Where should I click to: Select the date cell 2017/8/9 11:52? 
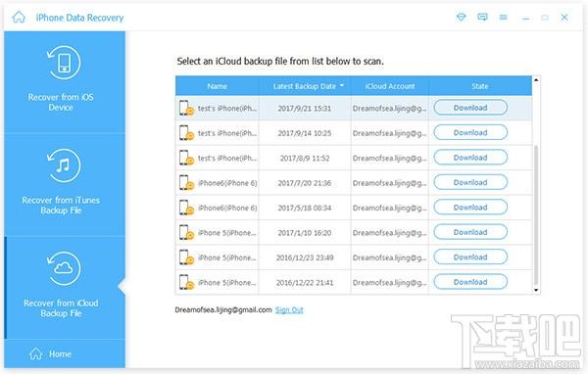305,159
